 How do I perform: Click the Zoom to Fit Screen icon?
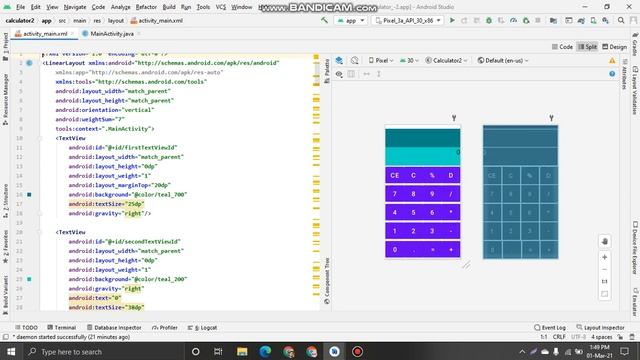(x=605, y=293)
